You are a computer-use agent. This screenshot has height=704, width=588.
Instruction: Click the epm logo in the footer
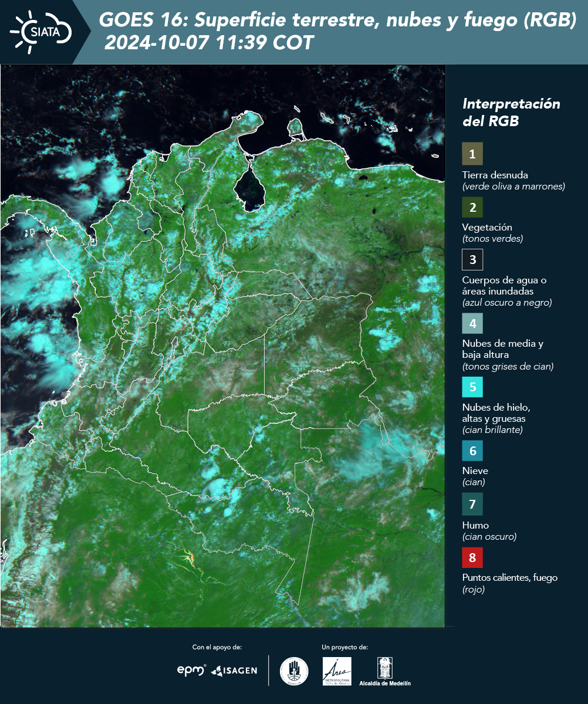(191, 670)
